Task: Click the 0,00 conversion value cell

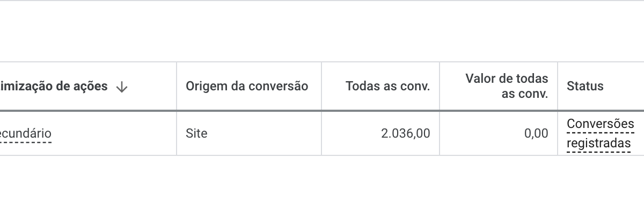Action: coord(536,133)
